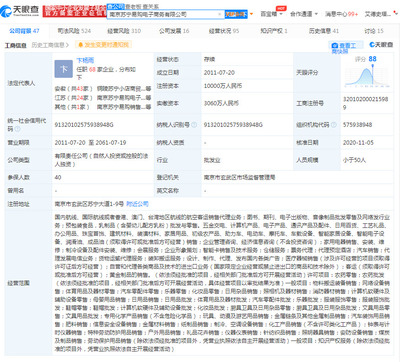This screenshot has height=362, width=400.
Task: Click 安徽（共43家）region entry
Action: click(74, 89)
